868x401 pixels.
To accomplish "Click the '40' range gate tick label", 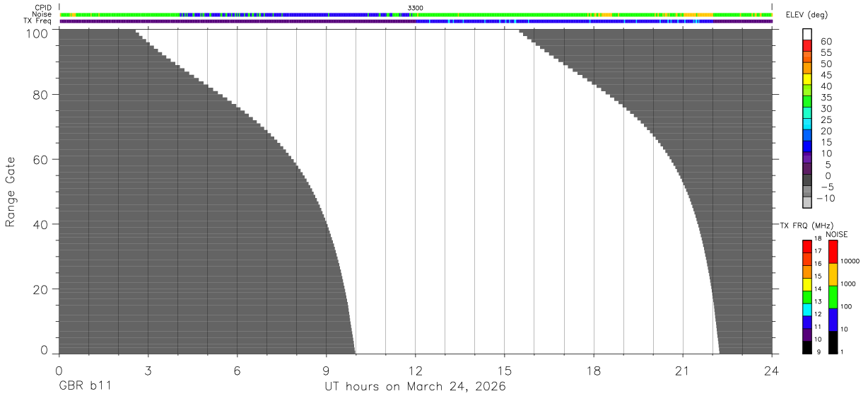I will coord(40,224).
